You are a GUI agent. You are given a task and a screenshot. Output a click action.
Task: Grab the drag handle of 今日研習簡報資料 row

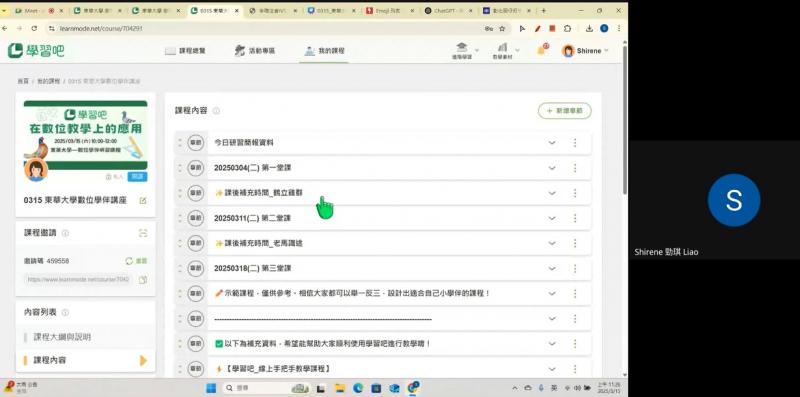tap(180, 143)
